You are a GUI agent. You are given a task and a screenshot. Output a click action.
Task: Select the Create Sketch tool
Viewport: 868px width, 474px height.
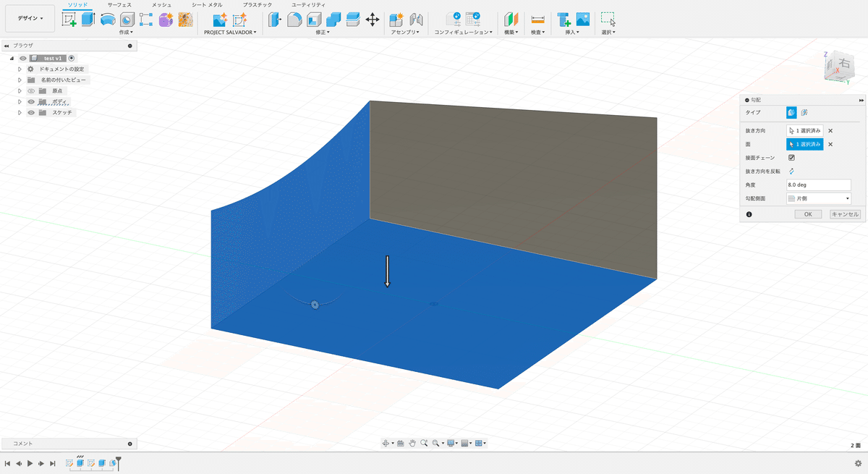[x=69, y=20]
